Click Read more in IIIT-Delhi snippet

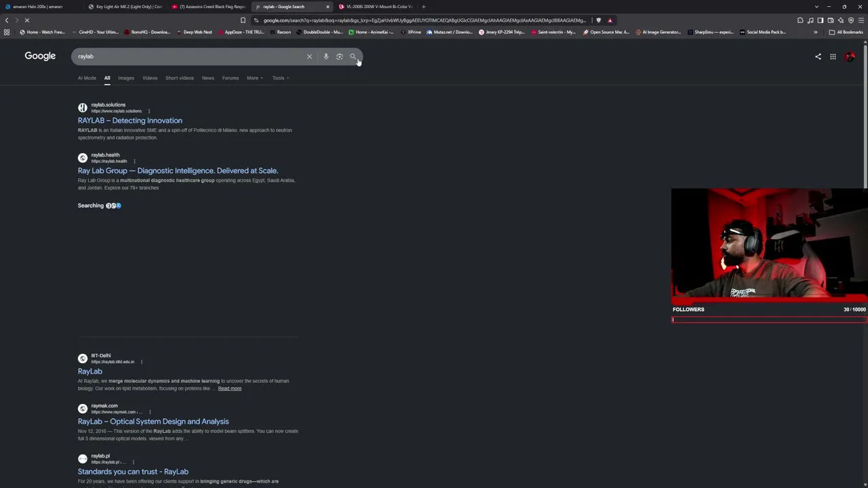pyautogui.click(x=230, y=388)
